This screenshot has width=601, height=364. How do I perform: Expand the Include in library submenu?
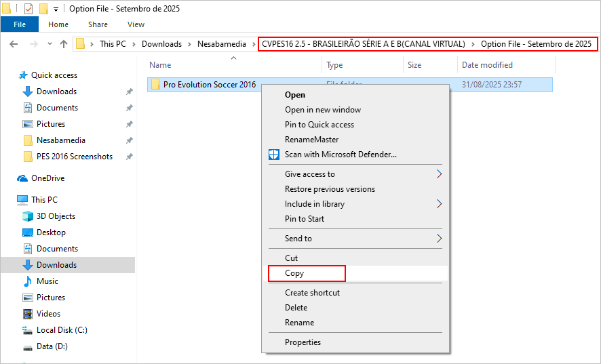click(439, 204)
